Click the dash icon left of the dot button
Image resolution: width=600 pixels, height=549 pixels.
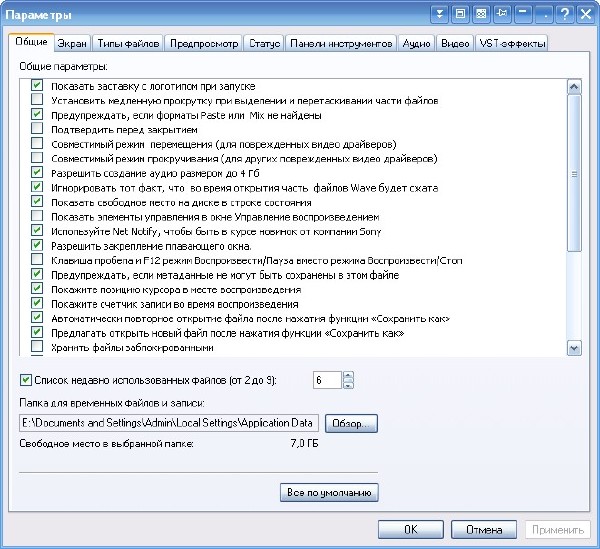522,15
